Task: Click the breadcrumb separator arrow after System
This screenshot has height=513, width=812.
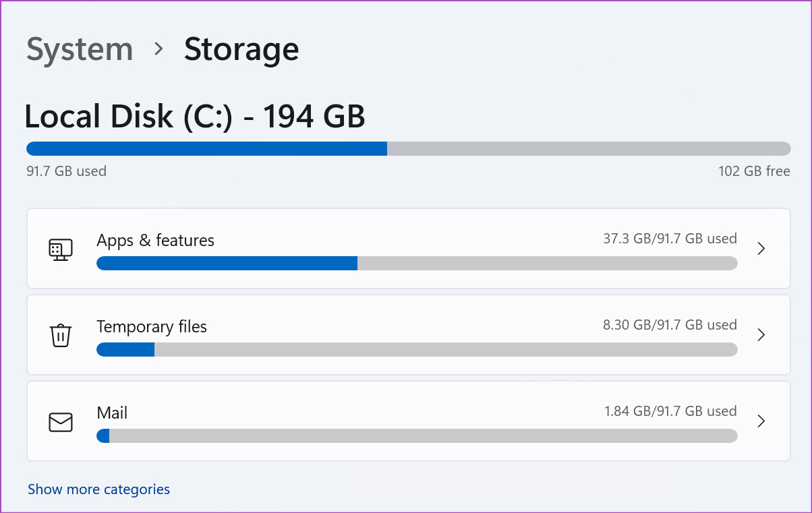Action: click(x=158, y=49)
